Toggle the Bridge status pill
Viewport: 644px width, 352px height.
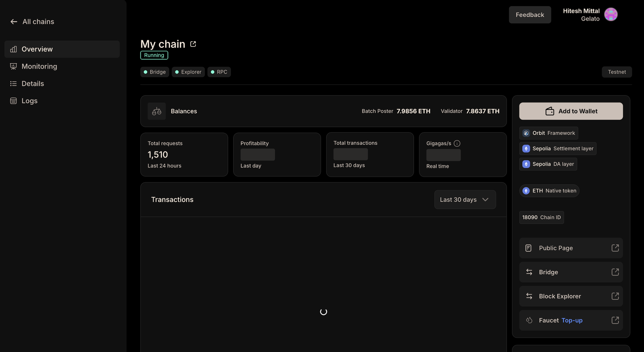pos(154,72)
